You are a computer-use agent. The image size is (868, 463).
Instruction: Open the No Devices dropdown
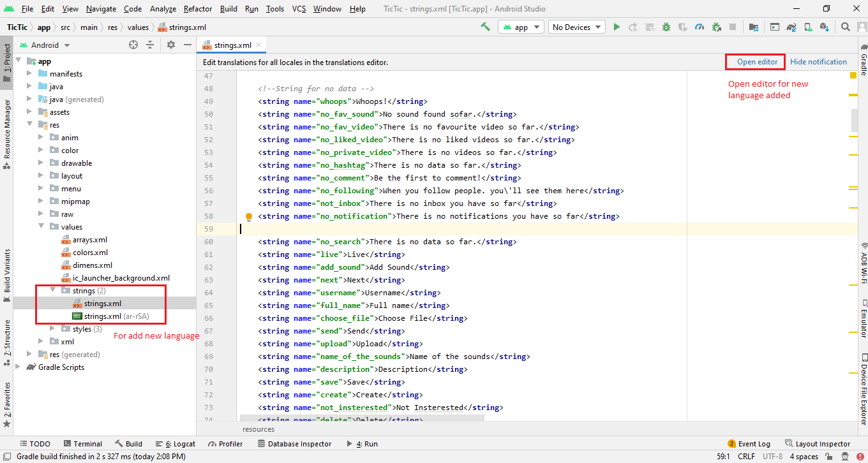click(x=578, y=27)
